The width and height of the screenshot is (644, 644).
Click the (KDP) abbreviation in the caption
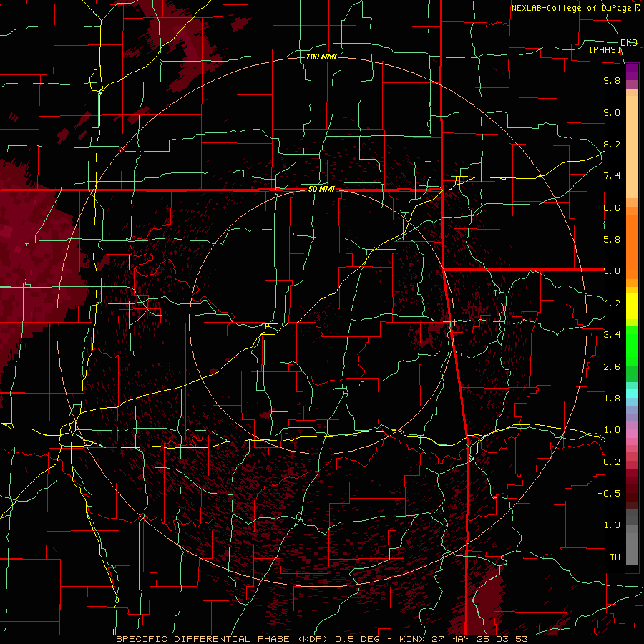(314, 639)
